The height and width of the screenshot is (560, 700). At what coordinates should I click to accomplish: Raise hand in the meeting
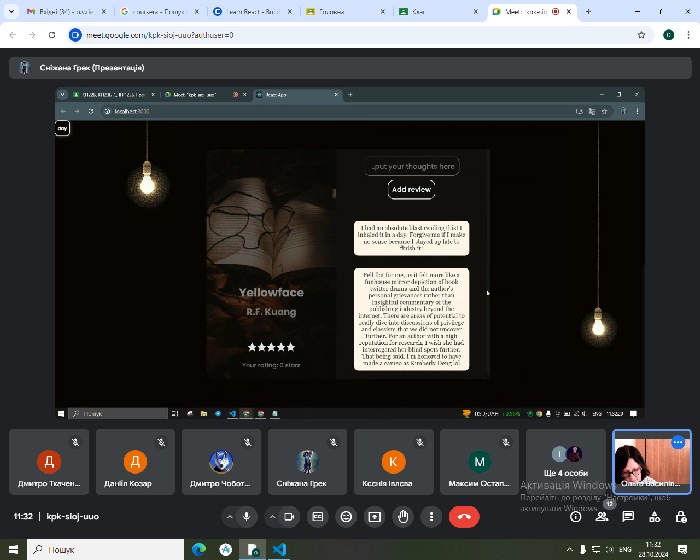(x=403, y=517)
